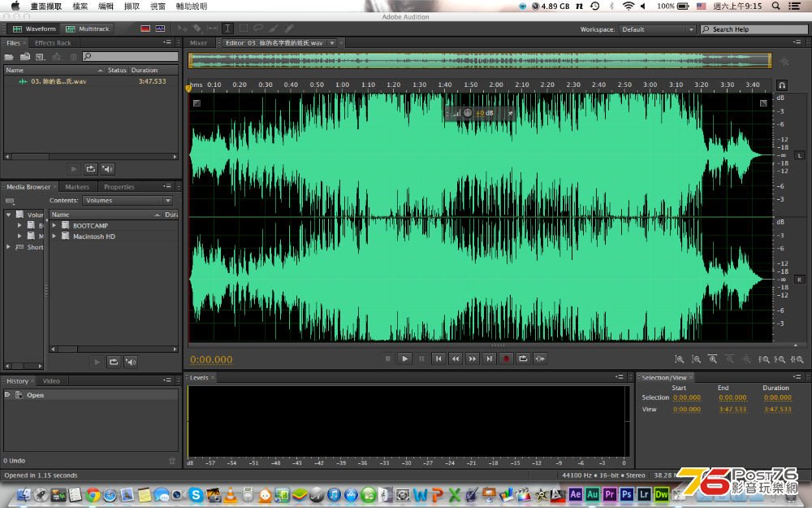Expand the BOOTCAMP drive in the file list
The height and width of the screenshot is (508, 812).
54,225
